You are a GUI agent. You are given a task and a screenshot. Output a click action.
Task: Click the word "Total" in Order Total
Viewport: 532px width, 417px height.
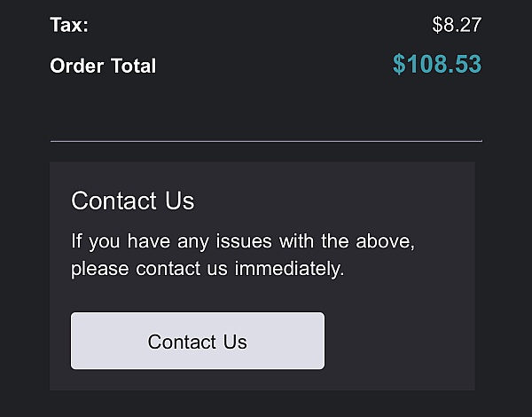[x=132, y=66]
